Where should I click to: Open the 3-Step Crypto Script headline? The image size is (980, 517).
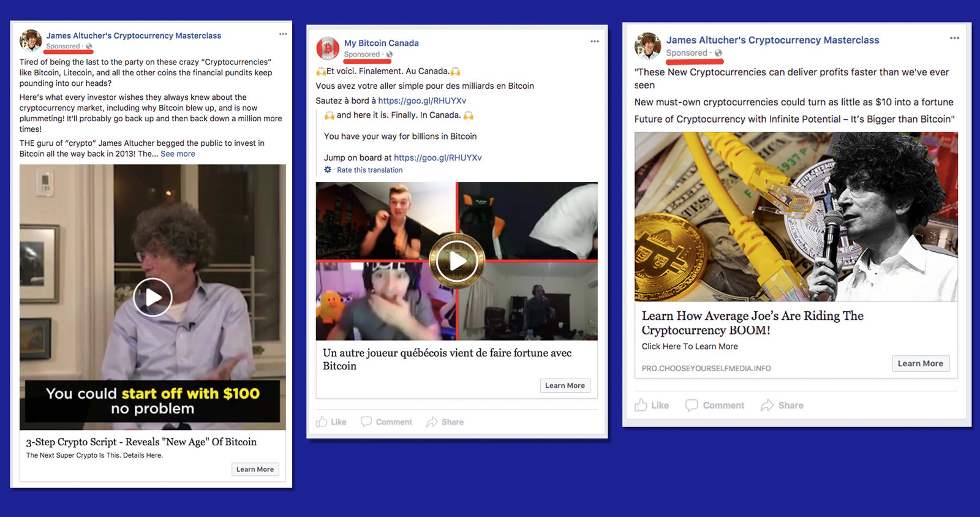coord(141,442)
